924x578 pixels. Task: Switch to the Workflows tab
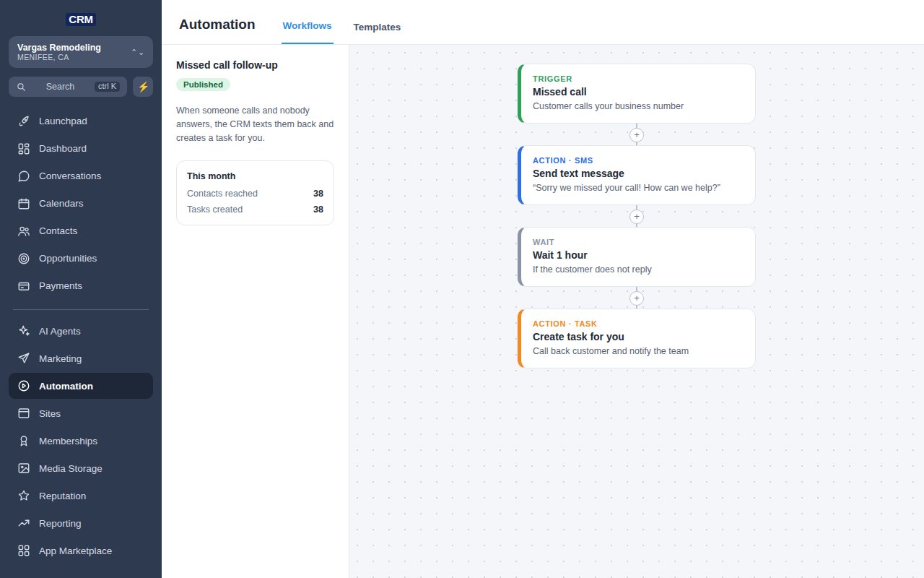tap(308, 26)
